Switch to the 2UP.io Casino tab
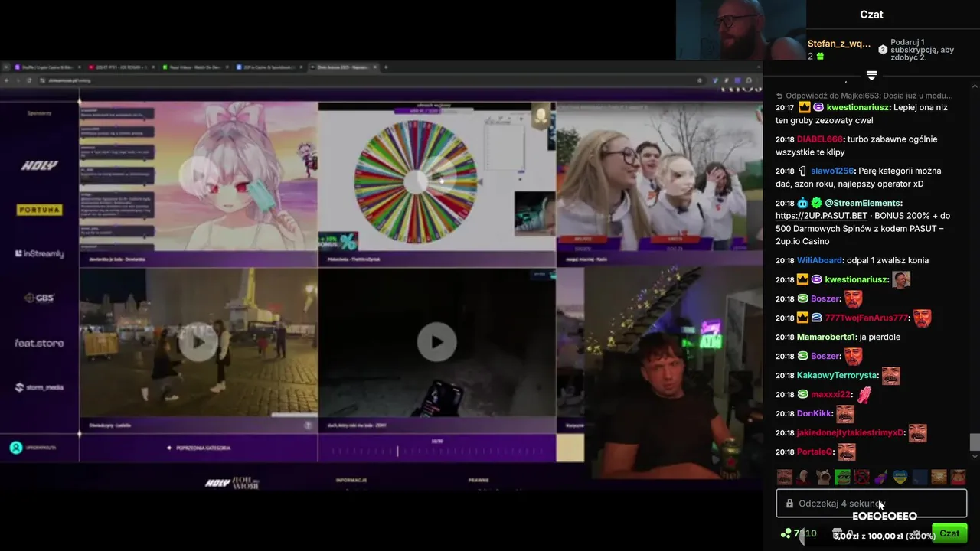980x551 pixels. point(268,67)
